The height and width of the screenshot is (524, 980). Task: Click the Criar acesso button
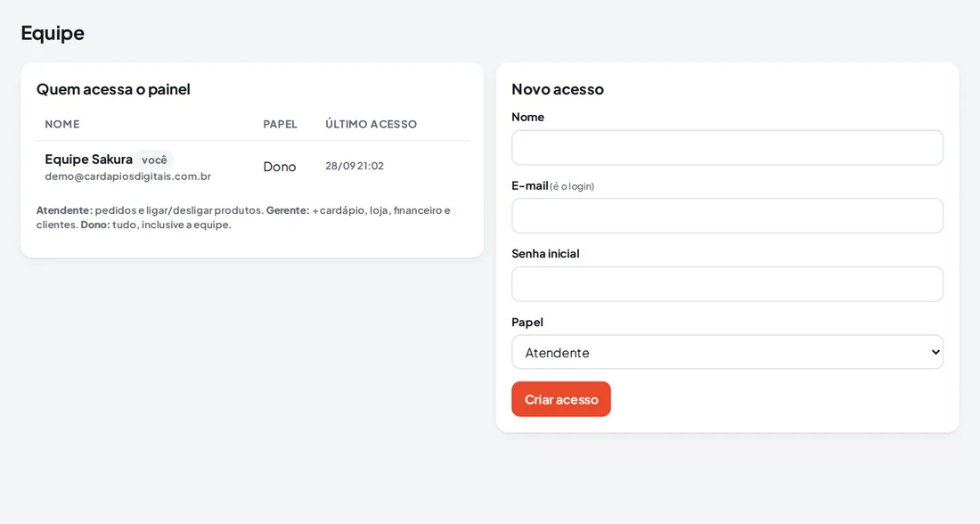(560, 399)
